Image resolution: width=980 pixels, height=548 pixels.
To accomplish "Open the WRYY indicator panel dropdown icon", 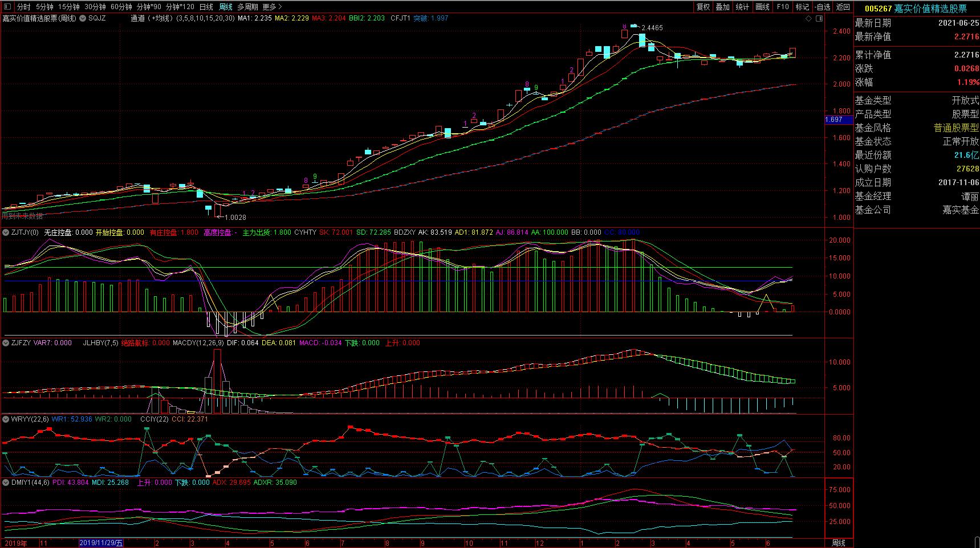I will (6, 419).
